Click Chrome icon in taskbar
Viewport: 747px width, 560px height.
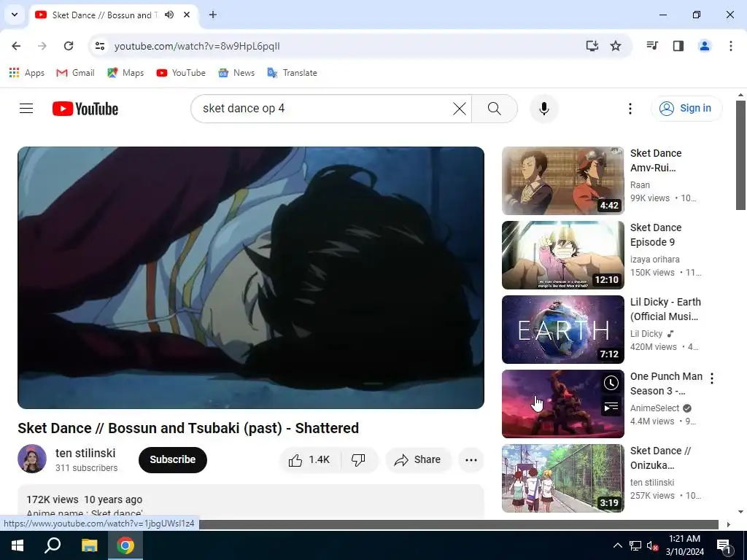(125, 545)
